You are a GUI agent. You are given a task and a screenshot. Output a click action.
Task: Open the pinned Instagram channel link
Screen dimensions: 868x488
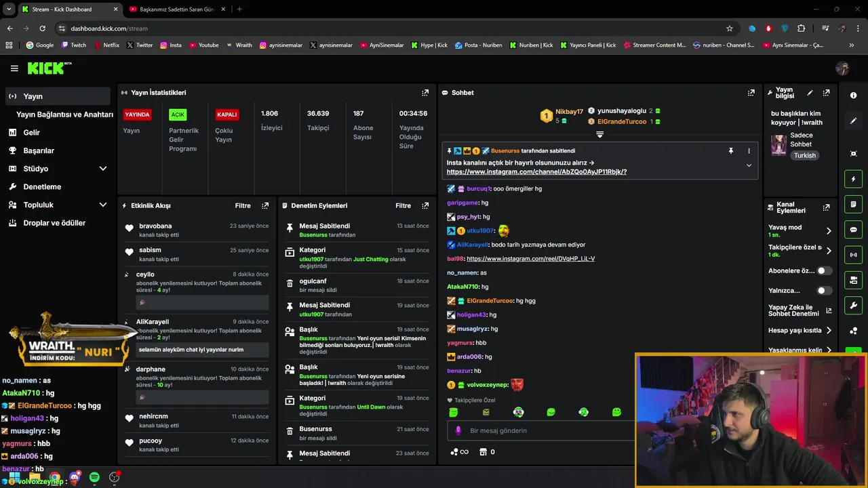536,172
